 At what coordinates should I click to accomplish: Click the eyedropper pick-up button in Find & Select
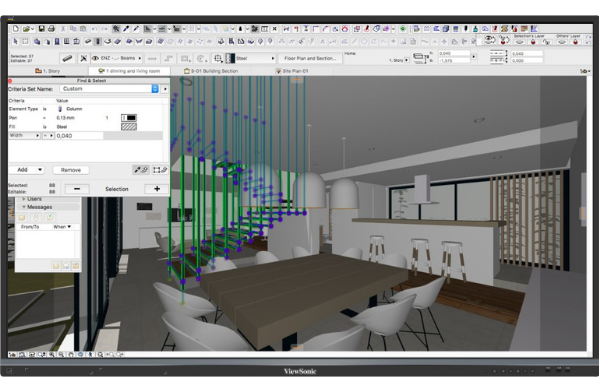pyautogui.click(x=141, y=170)
